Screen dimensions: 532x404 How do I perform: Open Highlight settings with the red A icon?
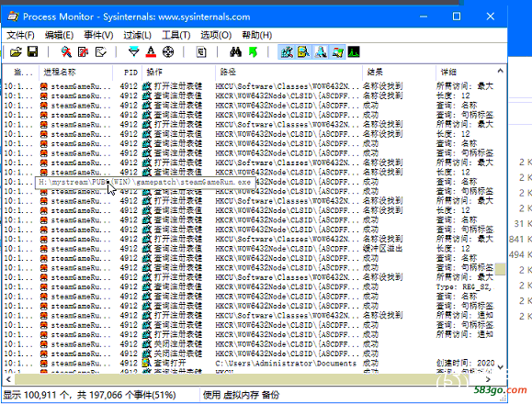click(x=151, y=51)
